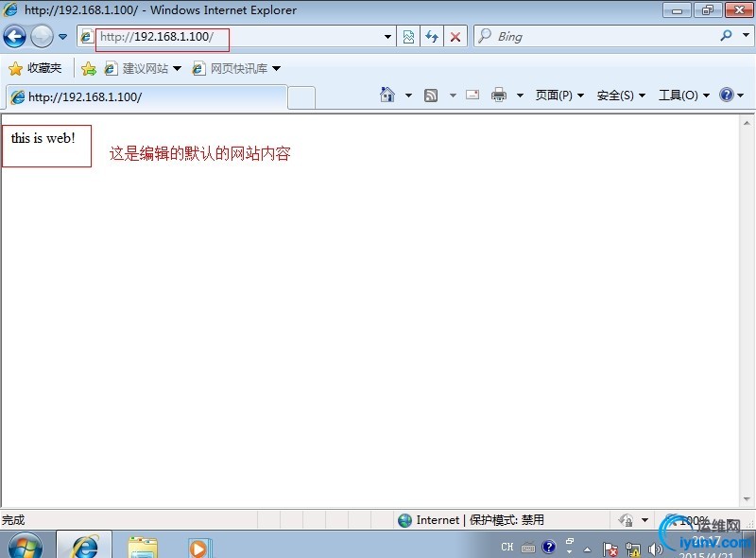Click the network tray icon
Screen dimensions: 756x558
click(x=632, y=549)
